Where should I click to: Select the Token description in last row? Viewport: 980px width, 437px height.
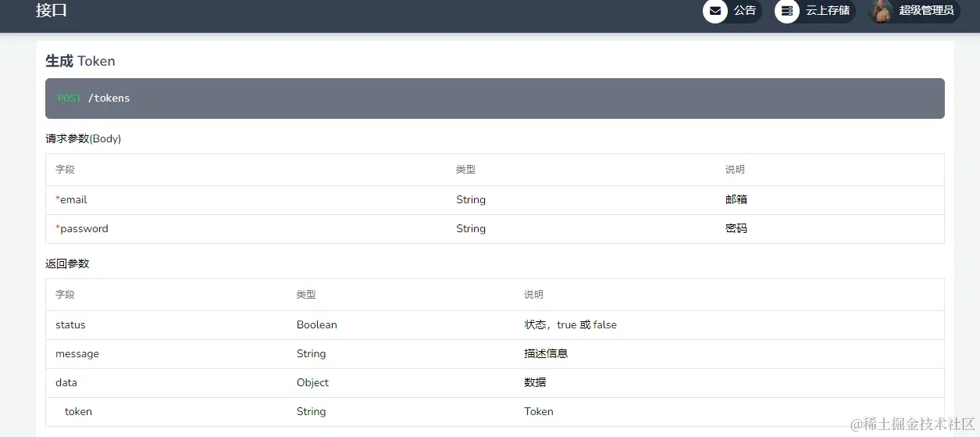tap(539, 412)
